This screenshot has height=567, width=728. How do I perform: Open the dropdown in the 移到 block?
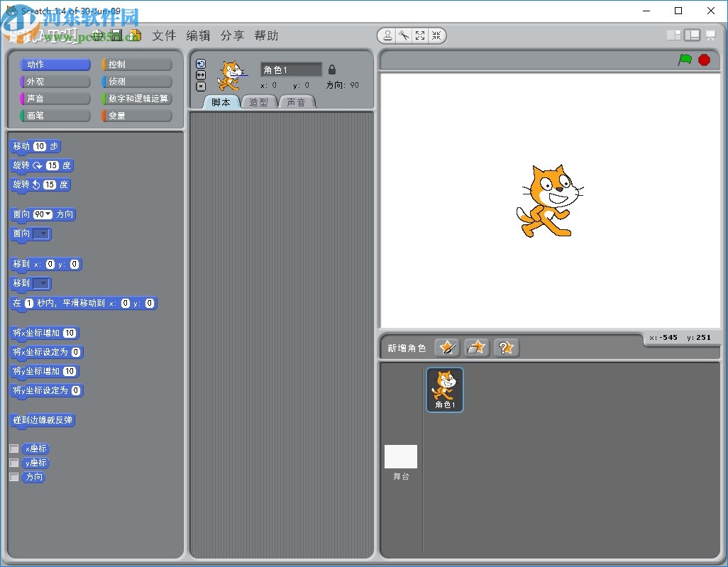(x=40, y=283)
